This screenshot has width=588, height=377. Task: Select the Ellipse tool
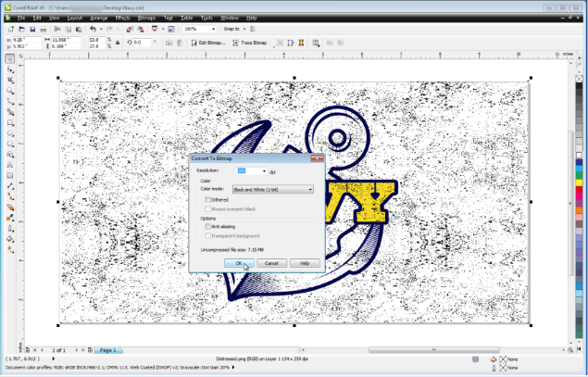10,133
